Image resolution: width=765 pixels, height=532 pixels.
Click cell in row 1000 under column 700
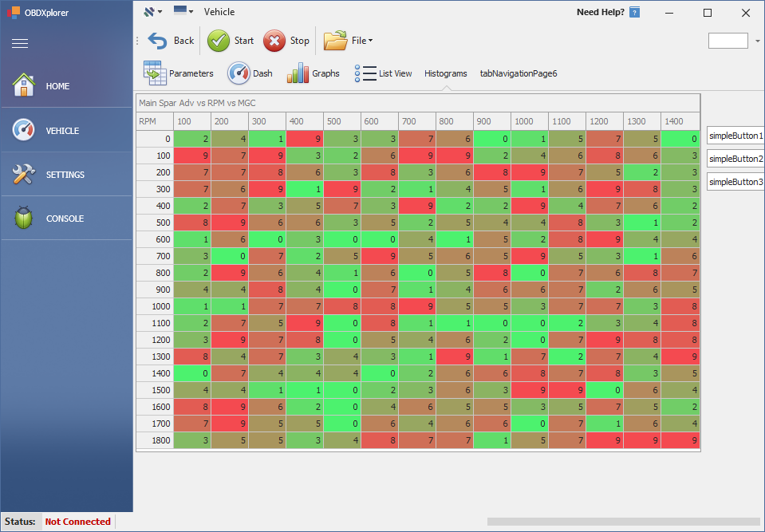coord(417,306)
